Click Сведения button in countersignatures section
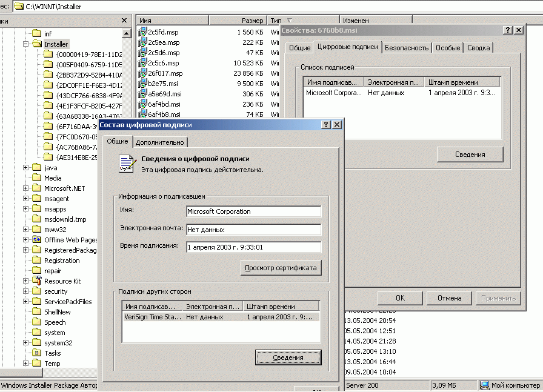This screenshot has width=543, height=392. tap(288, 357)
